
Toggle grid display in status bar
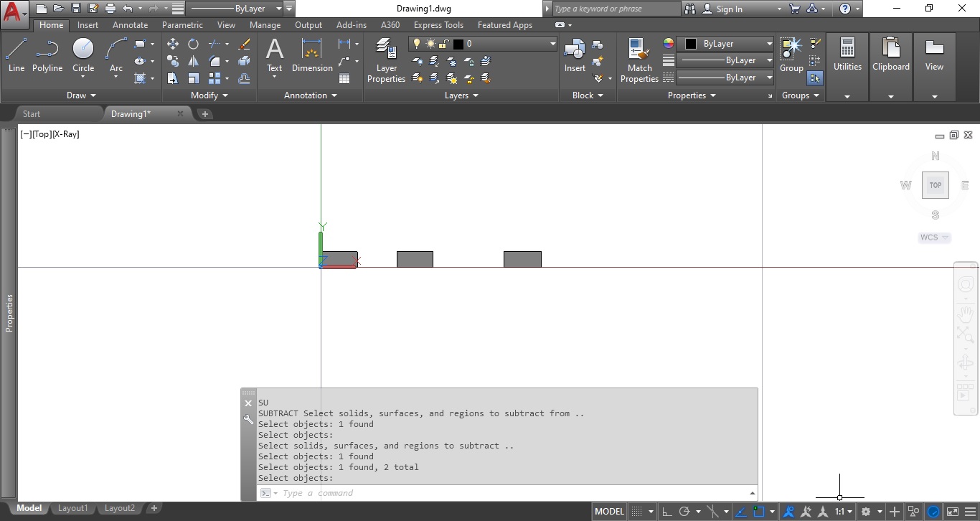point(636,512)
